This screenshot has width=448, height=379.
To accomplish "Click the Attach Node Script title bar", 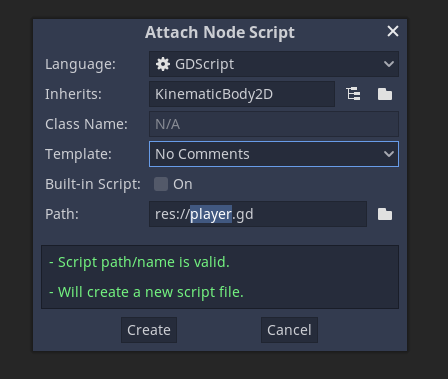I will click(x=220, y=32).
